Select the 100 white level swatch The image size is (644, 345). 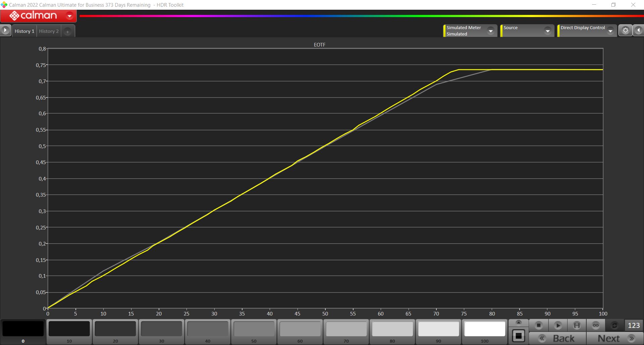point(485,332)
